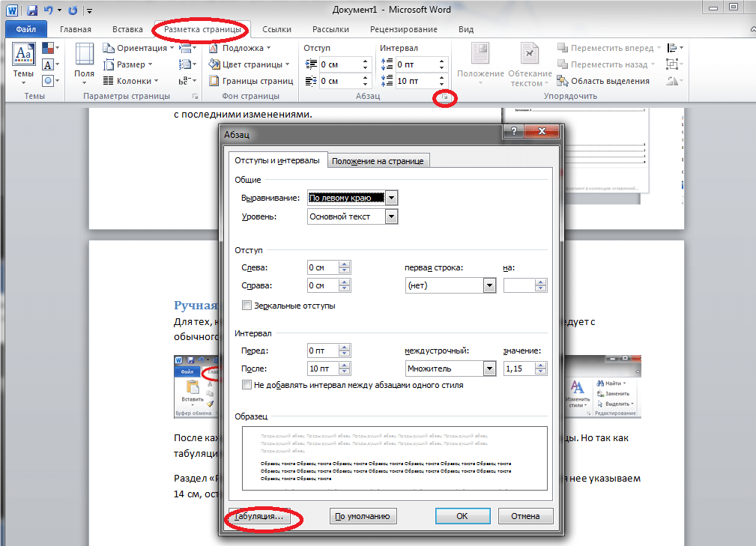Click the ribbon left indent field

[x=340, y=64]
